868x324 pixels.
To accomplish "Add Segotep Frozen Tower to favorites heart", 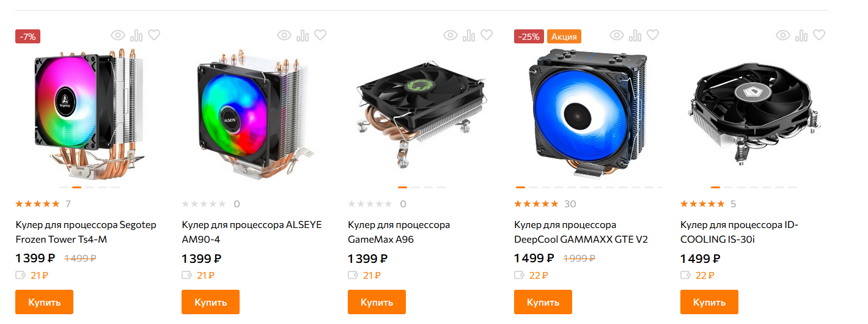I will [154, 35].
